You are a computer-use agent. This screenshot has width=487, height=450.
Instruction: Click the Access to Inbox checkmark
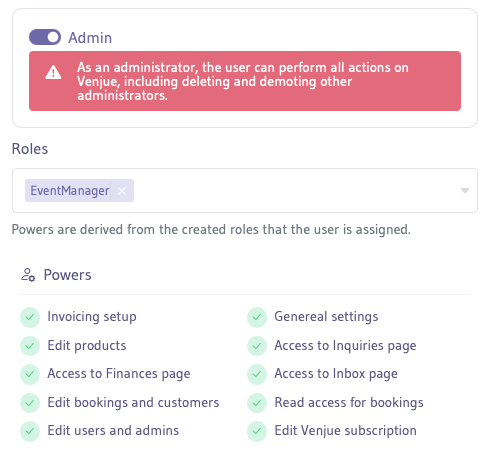[x=257, y=374]
